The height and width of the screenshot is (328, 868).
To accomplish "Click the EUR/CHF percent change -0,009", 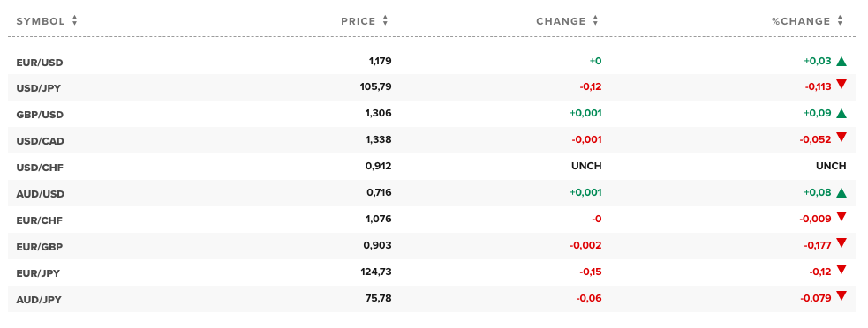I will tap(815, 219).
